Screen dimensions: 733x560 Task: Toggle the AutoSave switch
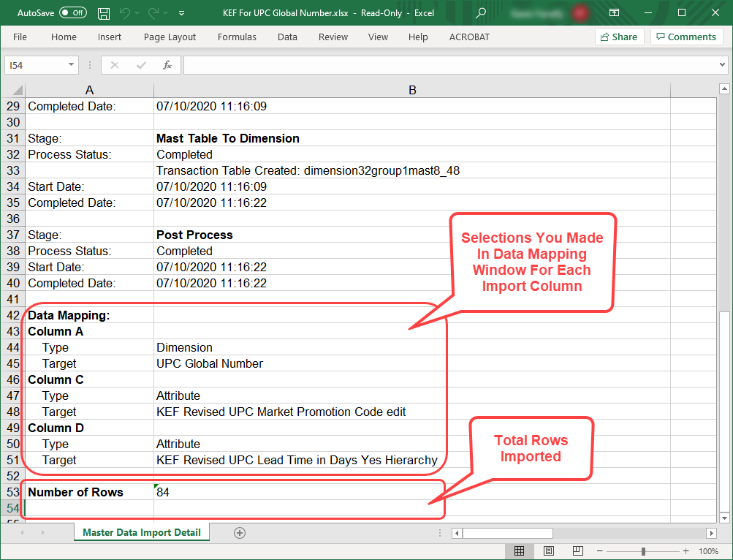(72, 13)
